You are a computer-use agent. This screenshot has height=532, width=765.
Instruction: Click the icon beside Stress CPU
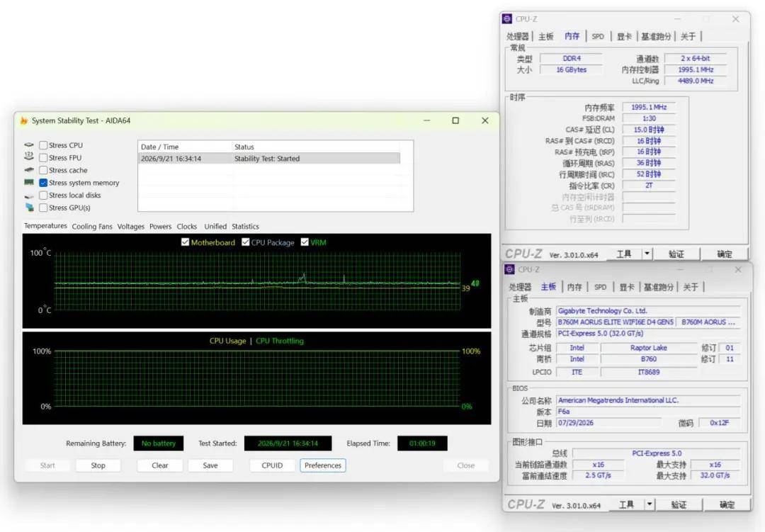pyautogui.click(x=29, y=145)
